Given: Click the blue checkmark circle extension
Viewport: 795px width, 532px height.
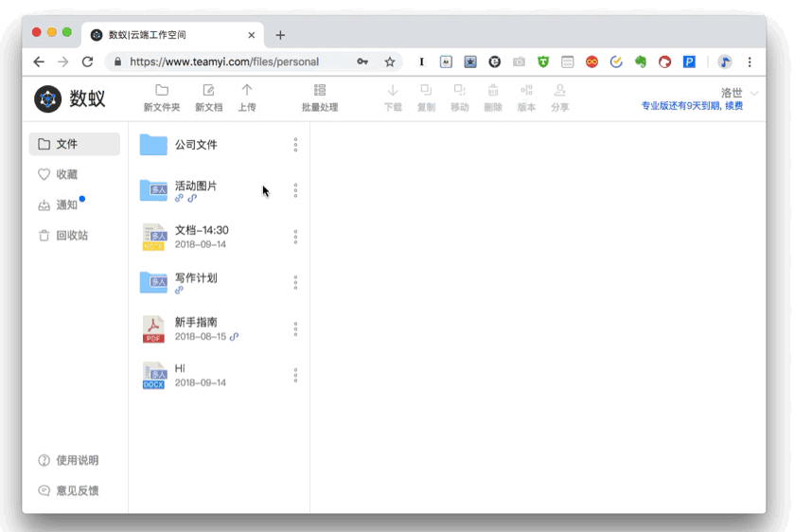Looking at the screenshot, I should [x=616, y=62].
